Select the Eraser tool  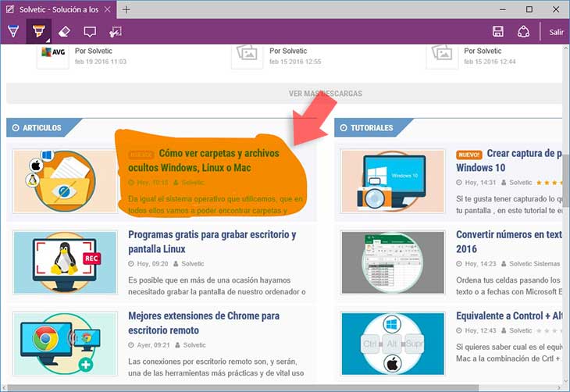pyautogui.click(x=64, y=31)
